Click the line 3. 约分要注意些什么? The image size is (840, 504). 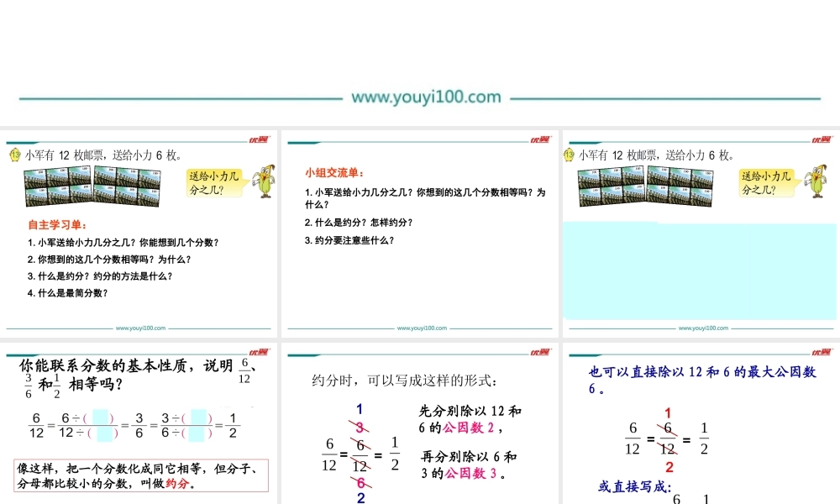coord(349,240)
